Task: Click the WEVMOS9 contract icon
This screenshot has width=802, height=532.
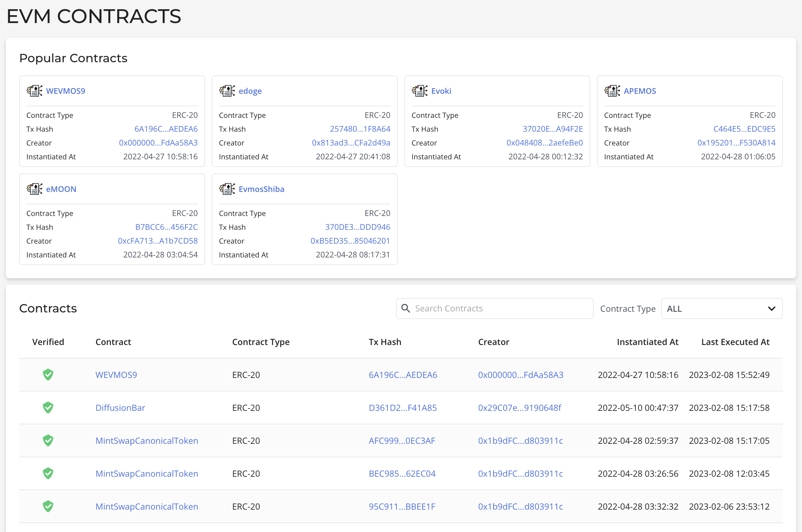Action: click(34, 91)
